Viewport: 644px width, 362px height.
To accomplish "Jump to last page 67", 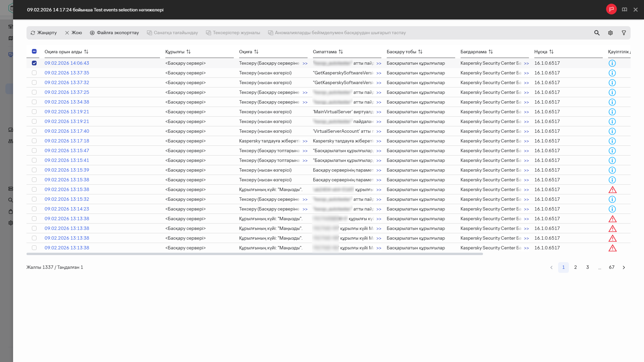I will [x=612, y=267].
